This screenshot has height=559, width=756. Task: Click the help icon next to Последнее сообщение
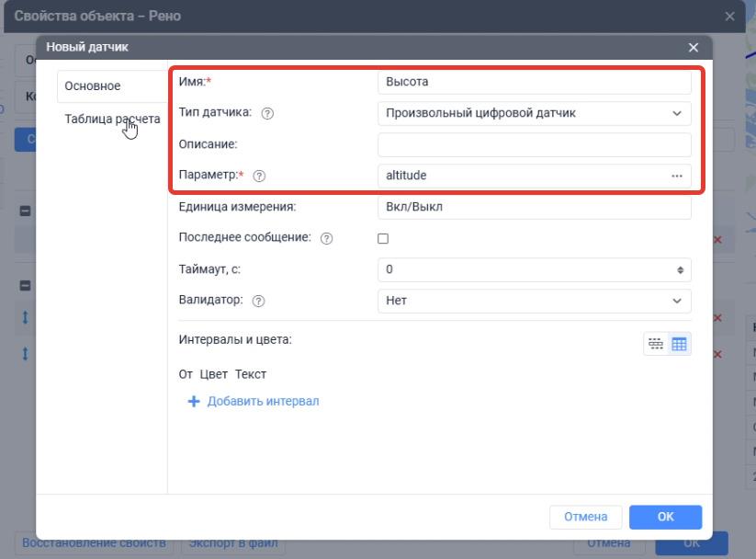(326, 238)
